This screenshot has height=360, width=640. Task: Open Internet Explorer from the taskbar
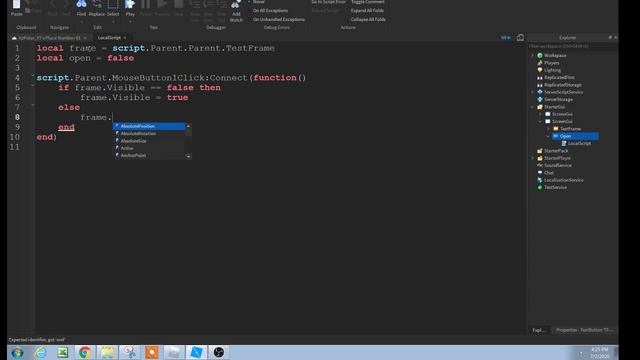point(40,352)
